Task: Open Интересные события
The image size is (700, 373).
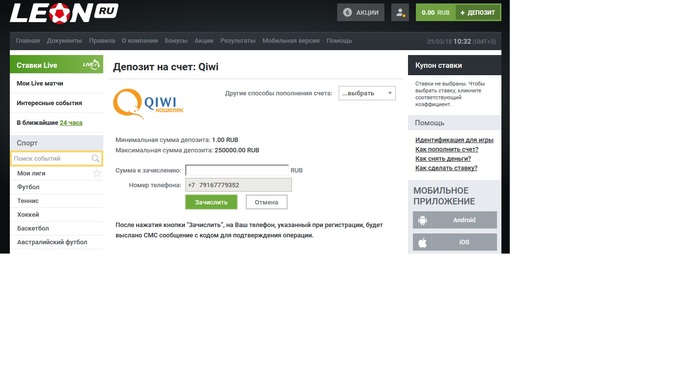Action: (x=56, y=103)
